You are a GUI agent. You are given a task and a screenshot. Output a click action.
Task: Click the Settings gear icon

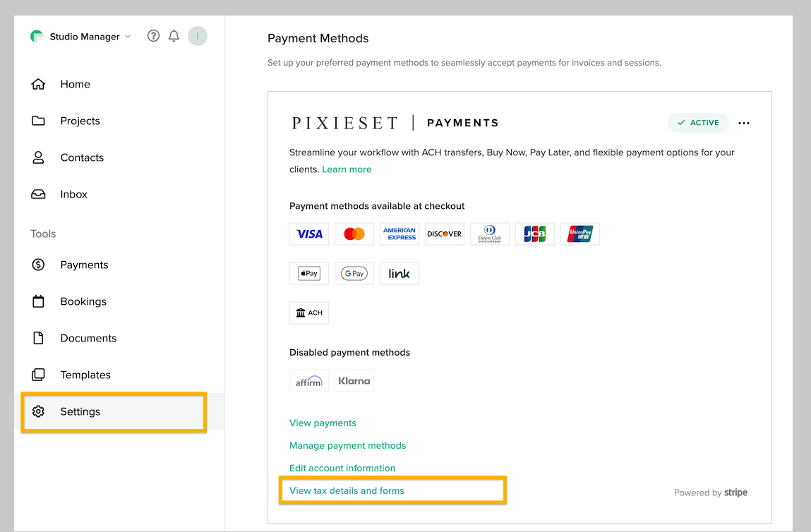pos(38,411)
